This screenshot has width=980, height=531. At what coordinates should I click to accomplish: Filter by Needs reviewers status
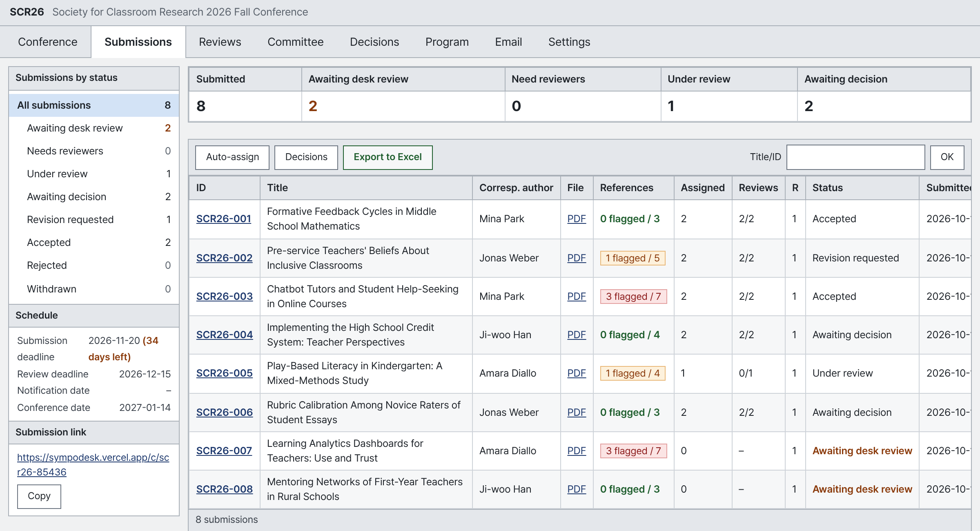click(x=94, y=151)
